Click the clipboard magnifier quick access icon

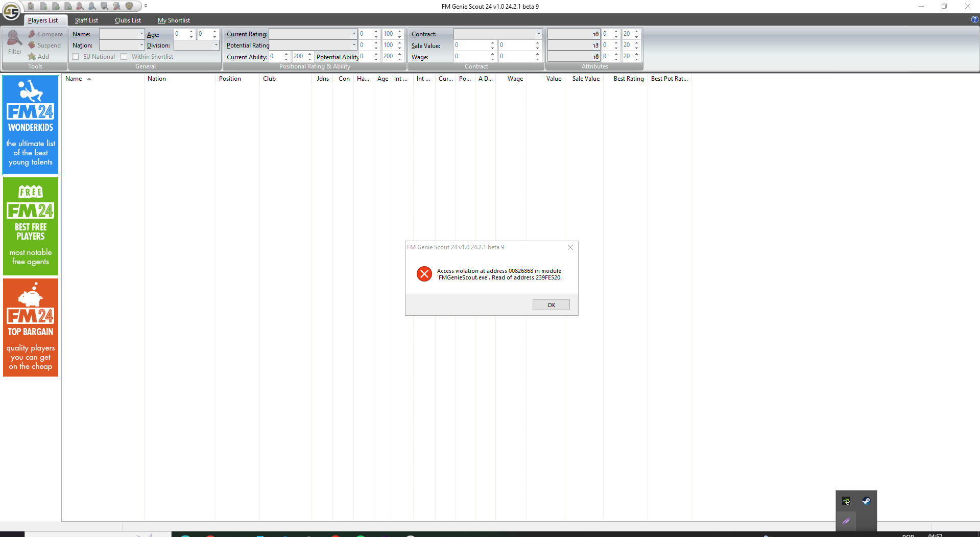[105, 6]
